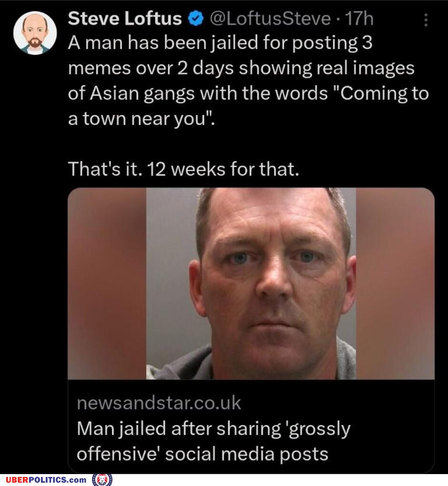
Task: Click the line 'That's it. 12 weeks for that.'
Action: coord(183,169)
